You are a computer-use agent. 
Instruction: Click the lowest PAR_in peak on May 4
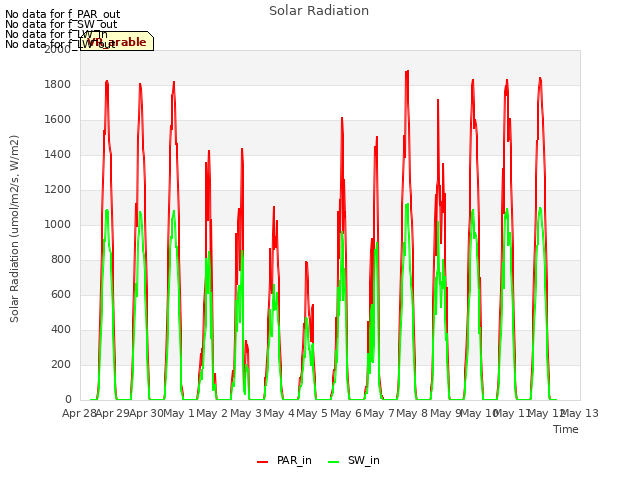coord(306,262)
